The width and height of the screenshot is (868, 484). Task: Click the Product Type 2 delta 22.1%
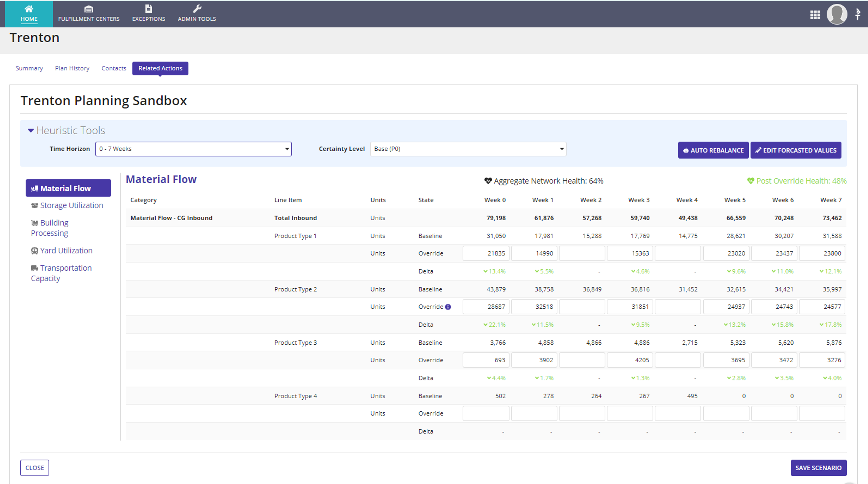(494, 325)
